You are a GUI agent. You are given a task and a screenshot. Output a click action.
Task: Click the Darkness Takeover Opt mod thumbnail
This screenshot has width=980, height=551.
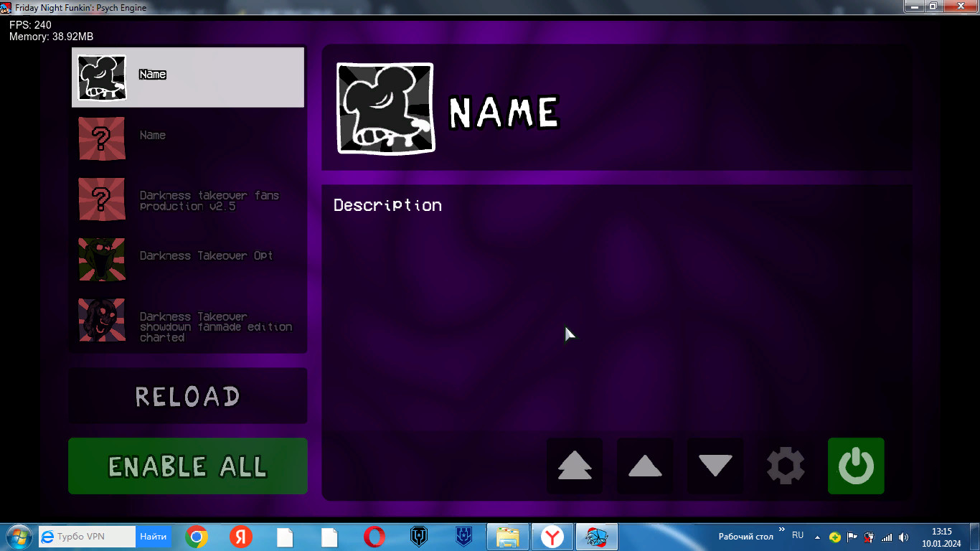coord(102,259)
